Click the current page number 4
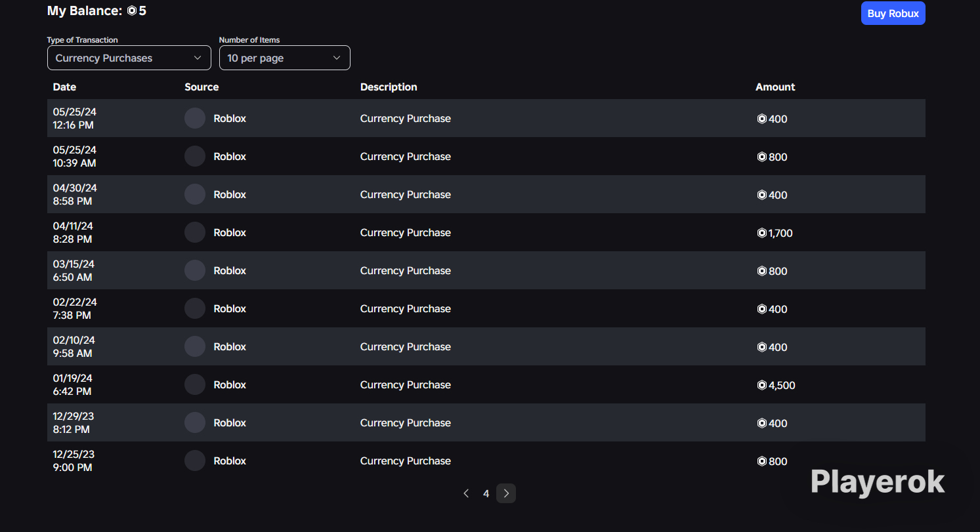The height and width of the screenshot is (532, 980). [x=486, y=493]
